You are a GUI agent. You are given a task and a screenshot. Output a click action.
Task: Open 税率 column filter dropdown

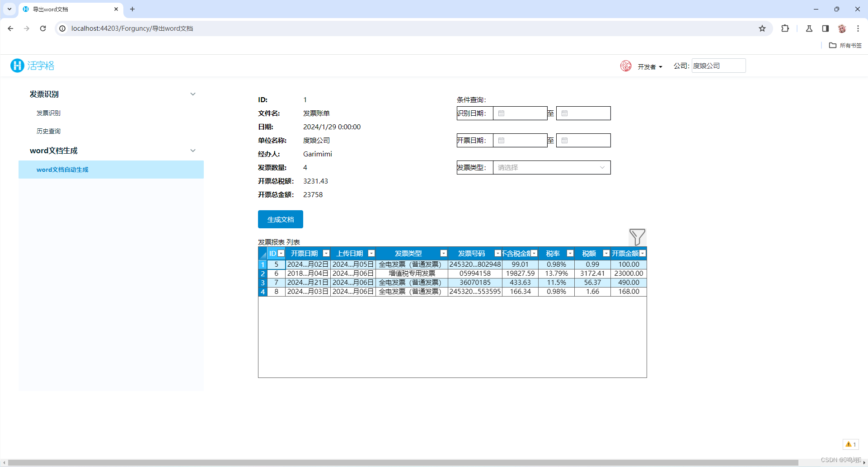click(570, 254)
